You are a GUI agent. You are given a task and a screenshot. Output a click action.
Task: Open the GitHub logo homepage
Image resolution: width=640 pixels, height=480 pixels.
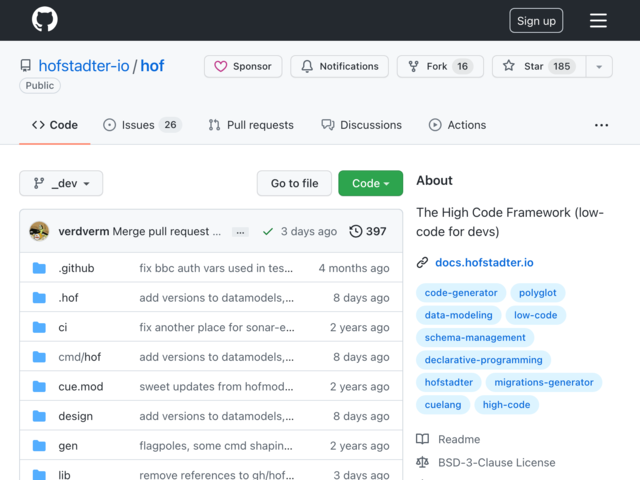(x=44, y=20)
